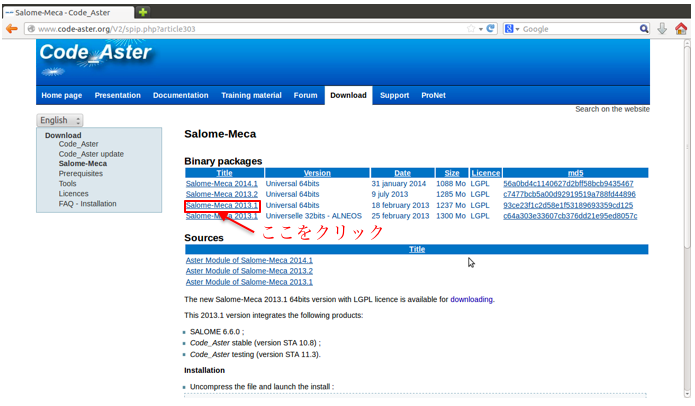Click the browser back arrow button

click(x=12, y=29)
